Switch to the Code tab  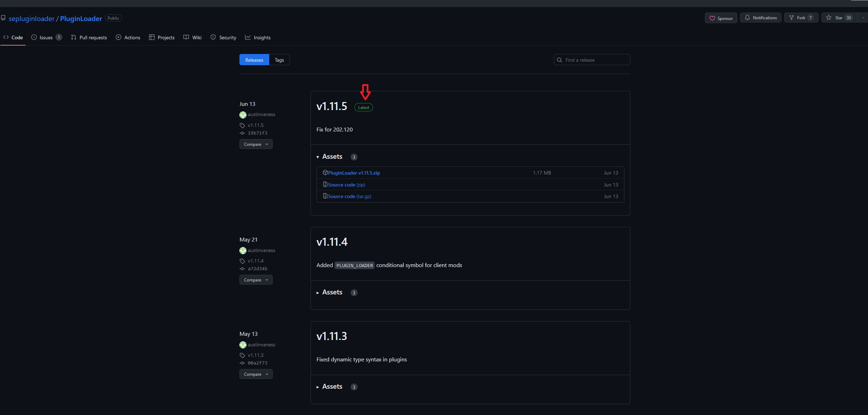point(13,38)
